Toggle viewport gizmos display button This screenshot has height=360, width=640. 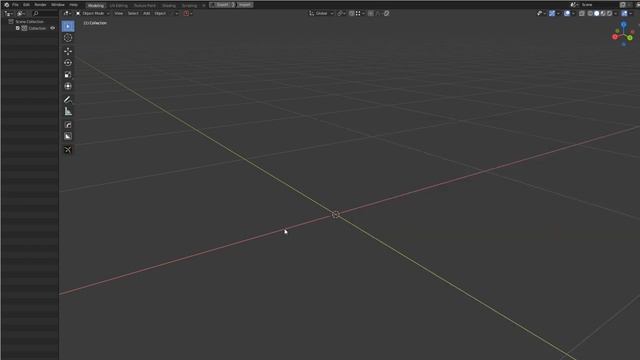pos(552,13)
